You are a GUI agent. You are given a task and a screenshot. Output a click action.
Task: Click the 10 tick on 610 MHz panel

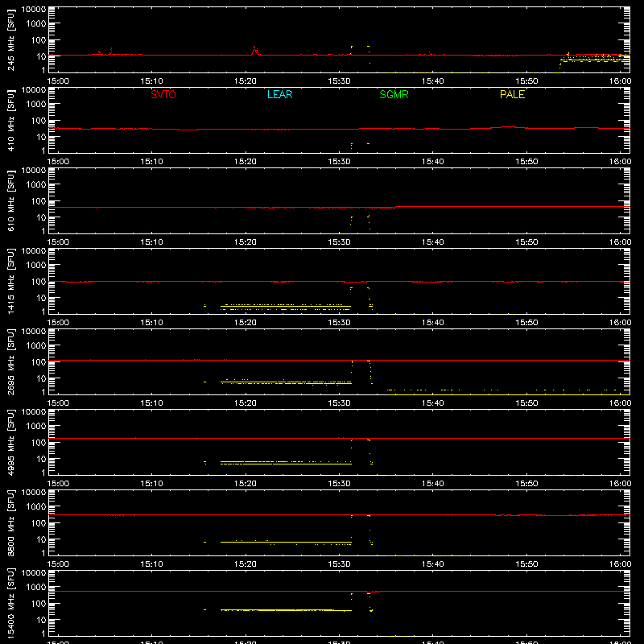pyautogui.click(x=41, y=217)
